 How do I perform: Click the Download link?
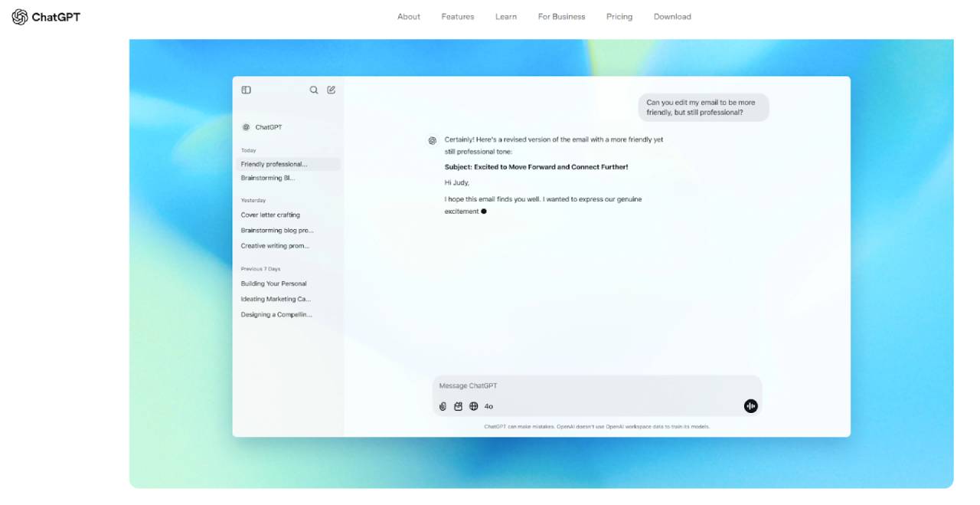671,16
